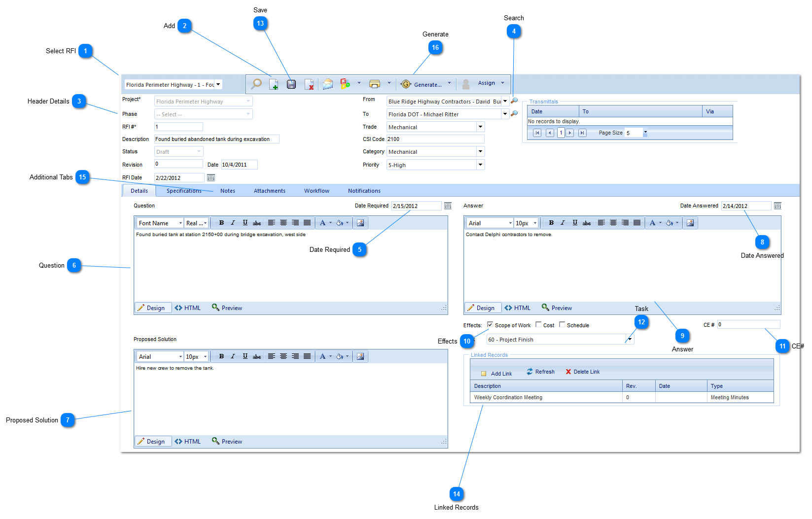Switch to the Details tab

[x=139, y=191]
